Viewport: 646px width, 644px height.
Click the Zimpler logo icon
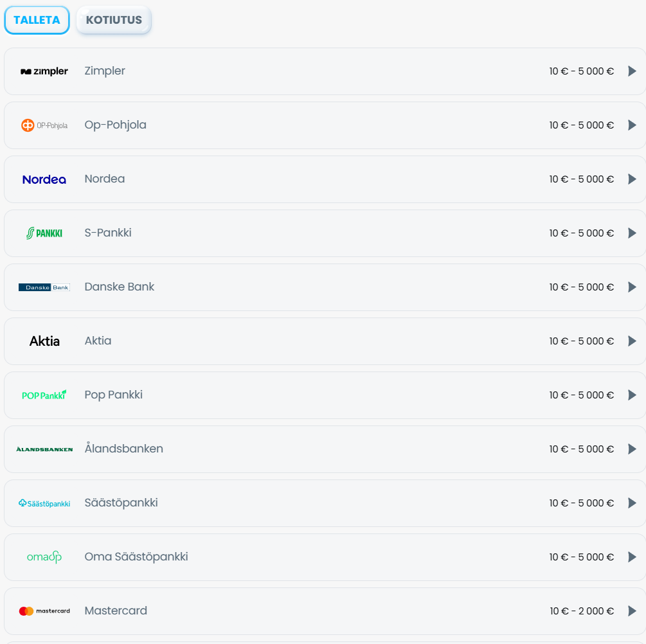click(44, 71)
